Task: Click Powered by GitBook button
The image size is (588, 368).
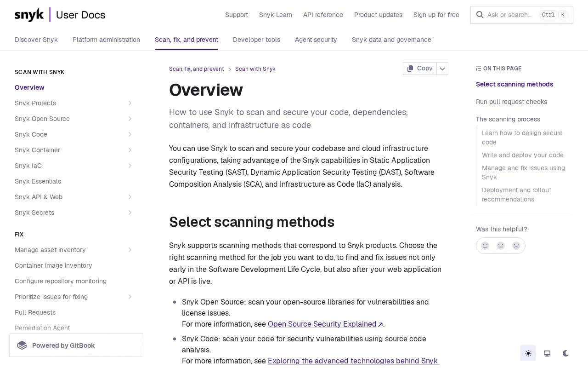Action: (x=76, y=345)
